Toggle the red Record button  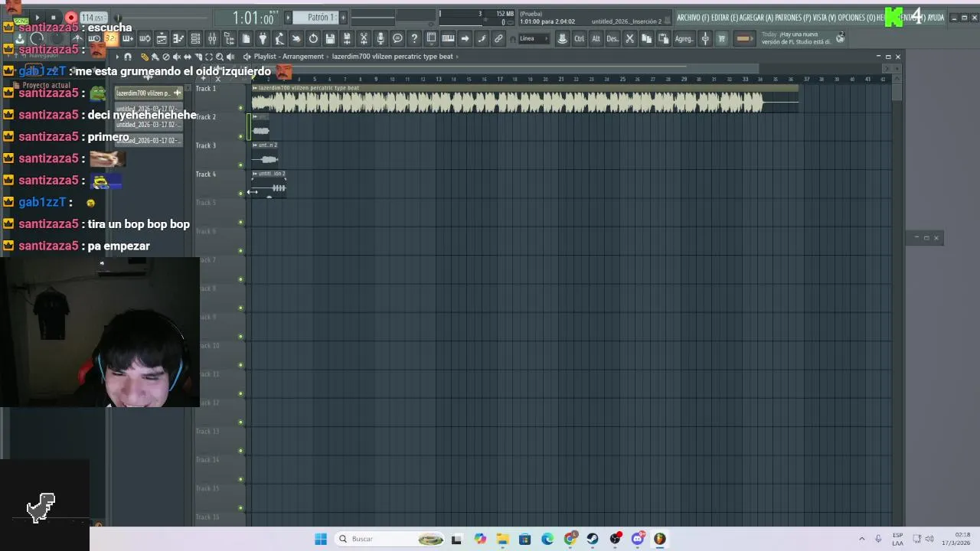click(70, 18)
